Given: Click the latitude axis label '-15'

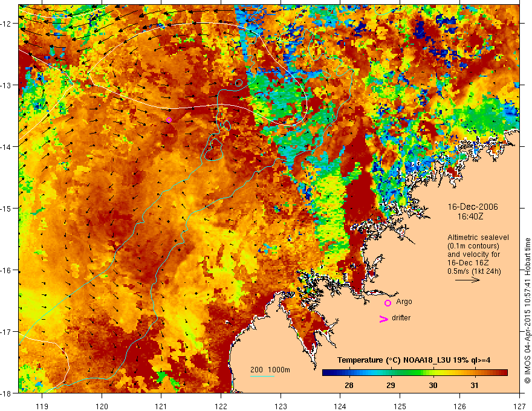Looking at the screenshot, I should 6,208.
